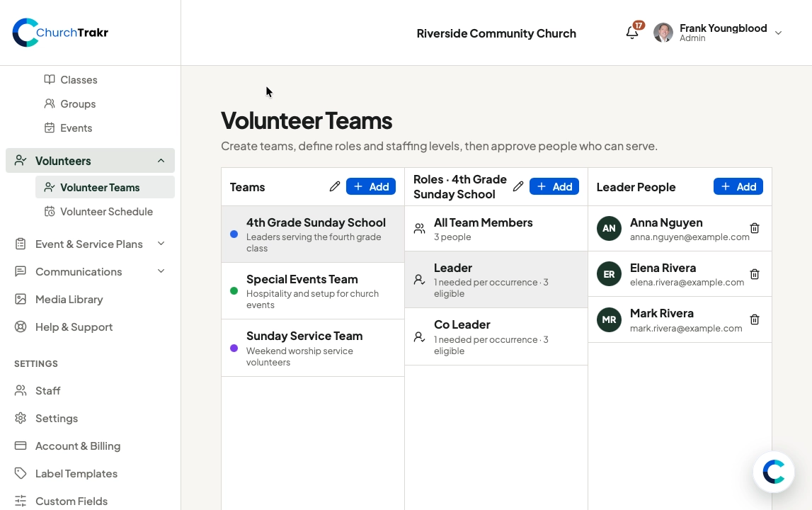Image resolution: width=812 pixels, height=510 pixels.
Task: Click the ChurchTrakr logo
Action: tap(60, 33)
